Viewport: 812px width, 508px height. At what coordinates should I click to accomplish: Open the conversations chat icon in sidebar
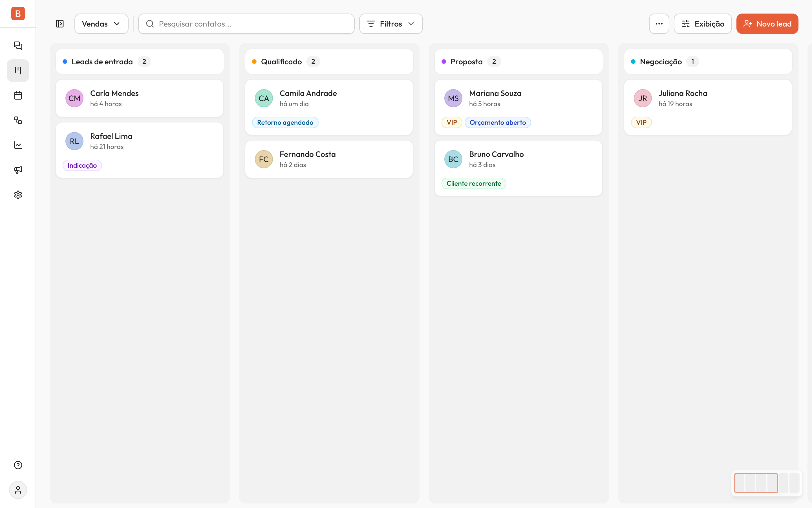tap(18, 46)
